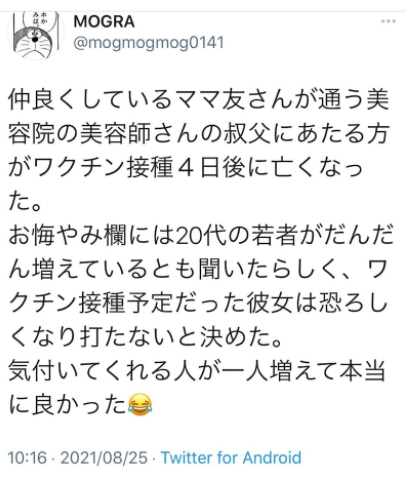
Task: Select the sentence about ワクチン接種4日後
Action: pos(185,167)
